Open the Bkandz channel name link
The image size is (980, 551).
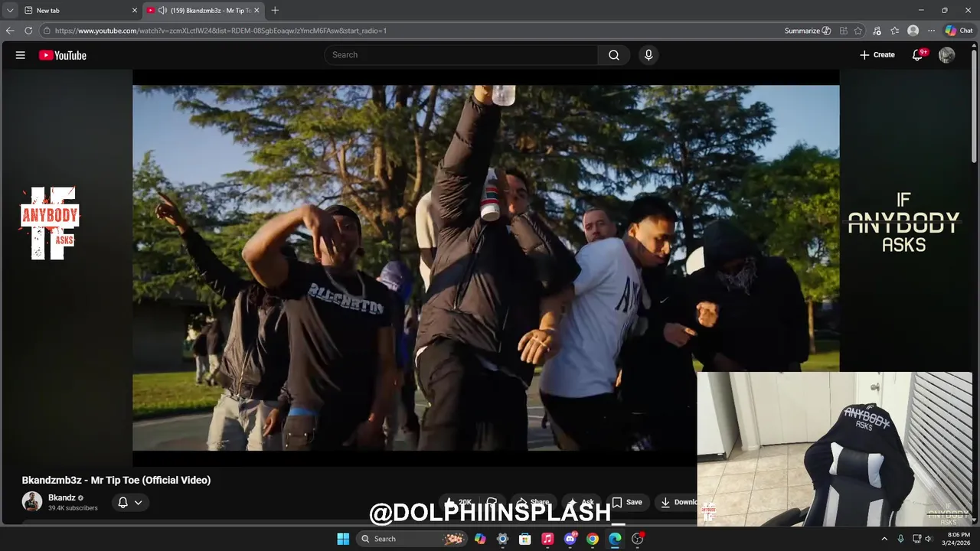62,497
